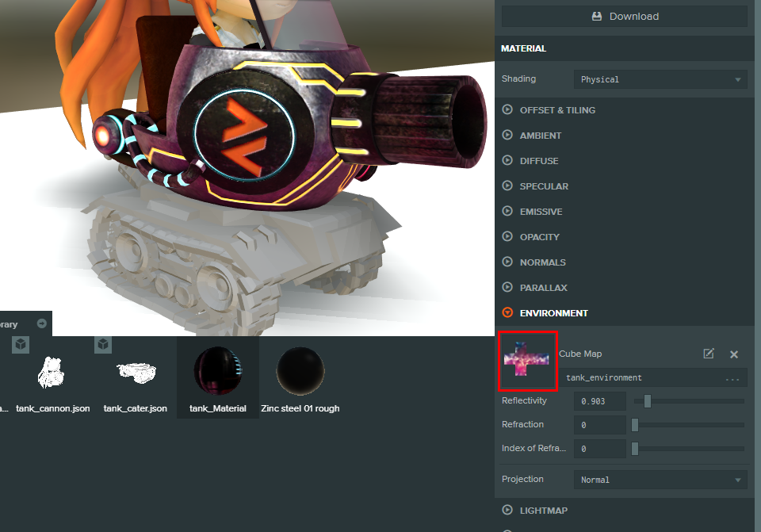Click the Cube Map label
The image size is (761, 532).
point(580,354)
